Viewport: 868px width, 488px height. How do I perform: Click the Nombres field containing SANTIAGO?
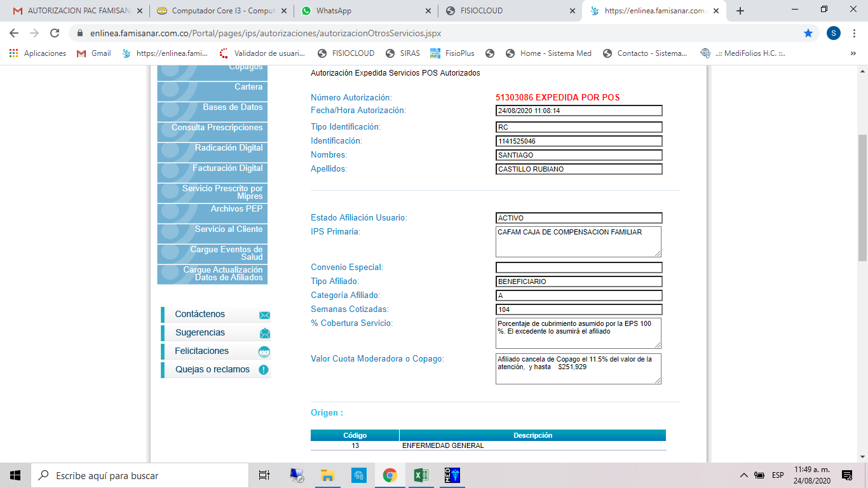click(x=578, y=155)
